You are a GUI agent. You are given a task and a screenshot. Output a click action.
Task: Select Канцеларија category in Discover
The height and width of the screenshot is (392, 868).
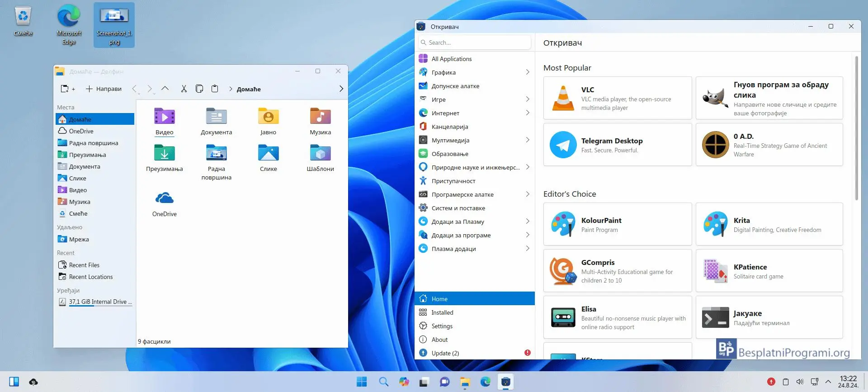(475, 127)
